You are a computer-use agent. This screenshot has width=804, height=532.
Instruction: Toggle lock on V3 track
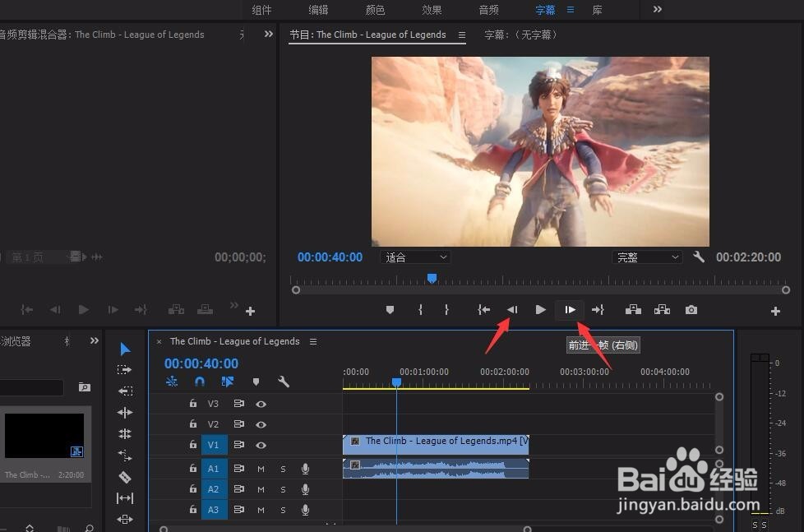(x=193, y=403)
